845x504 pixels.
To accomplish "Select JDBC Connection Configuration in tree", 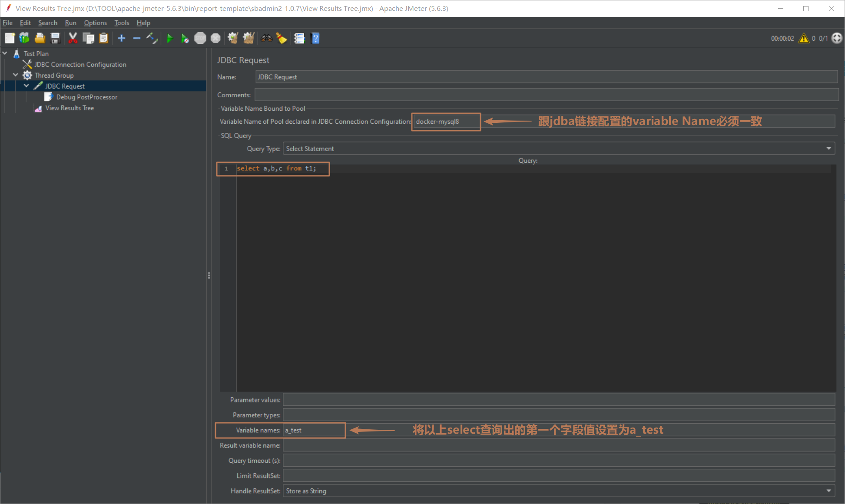I will 80,64.
